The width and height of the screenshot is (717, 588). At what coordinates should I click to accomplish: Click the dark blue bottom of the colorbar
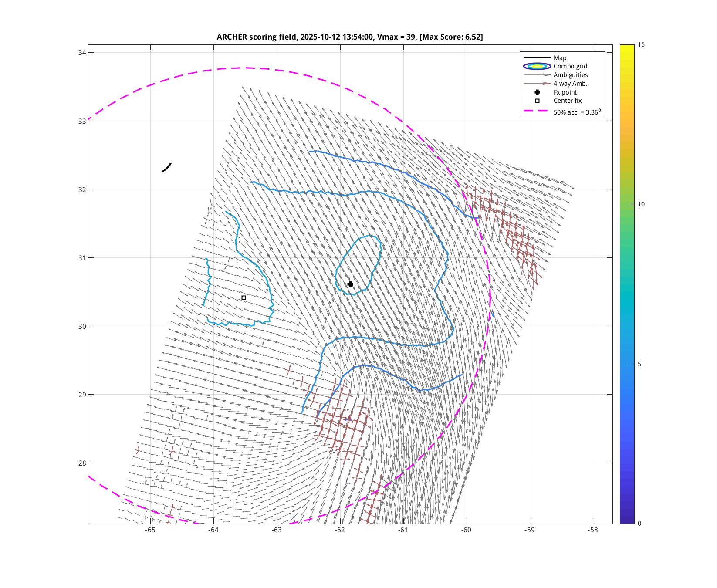click(x=627, y=520)
